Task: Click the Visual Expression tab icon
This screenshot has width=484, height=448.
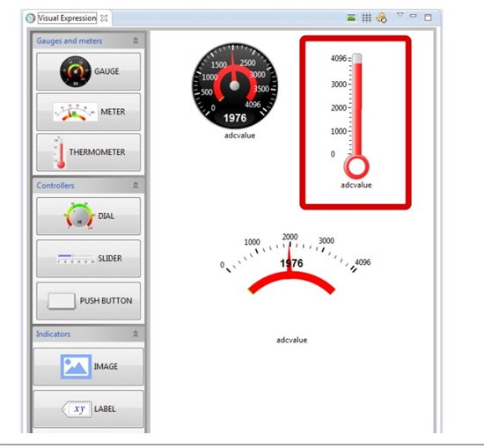Action: tap(30, 18)
